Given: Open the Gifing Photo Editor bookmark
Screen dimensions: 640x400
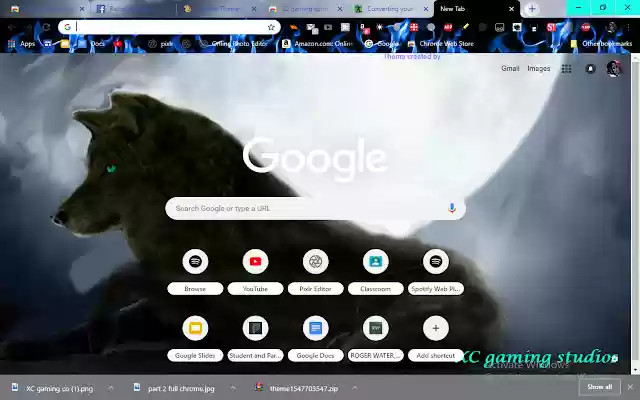Looking at the screenshot, I should (234, 44).
